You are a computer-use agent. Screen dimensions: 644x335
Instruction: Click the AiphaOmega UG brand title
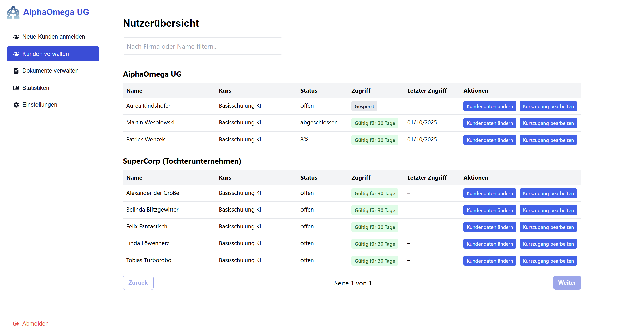[56, 12]
